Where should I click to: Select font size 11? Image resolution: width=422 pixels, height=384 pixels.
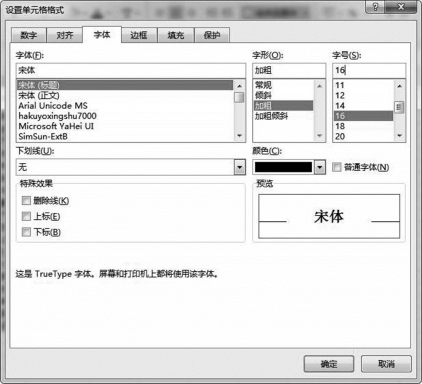point(363,85)
